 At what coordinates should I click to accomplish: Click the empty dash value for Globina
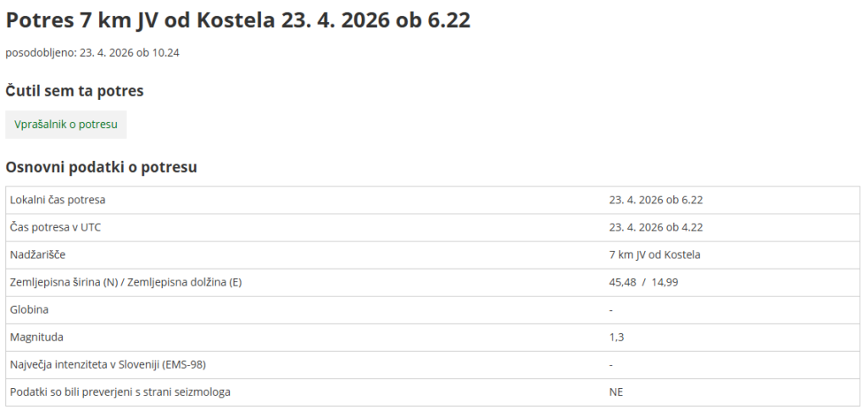pyautogui.click(x=611, y=309)
